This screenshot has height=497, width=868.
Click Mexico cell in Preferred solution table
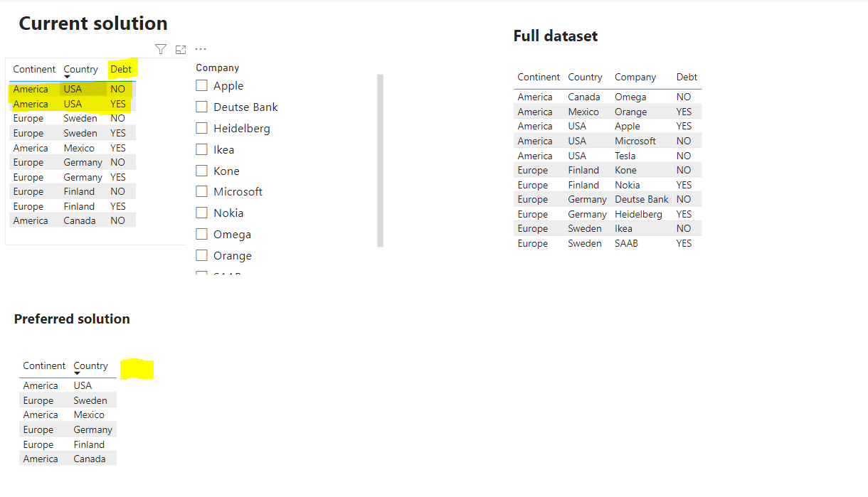click(x=89, y=415)
